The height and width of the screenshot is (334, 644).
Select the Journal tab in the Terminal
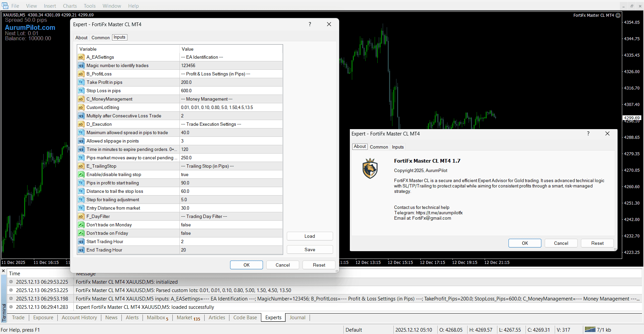[x=297, y=318]
